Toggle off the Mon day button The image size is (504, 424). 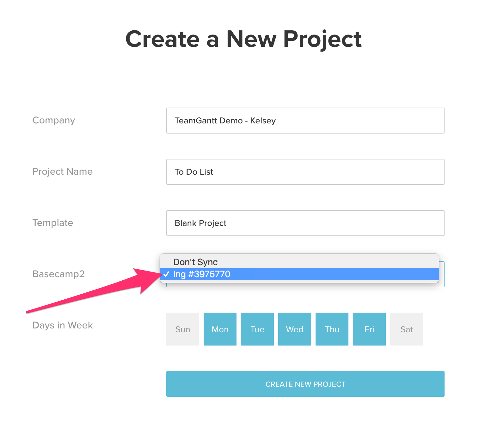click(220, 329)
